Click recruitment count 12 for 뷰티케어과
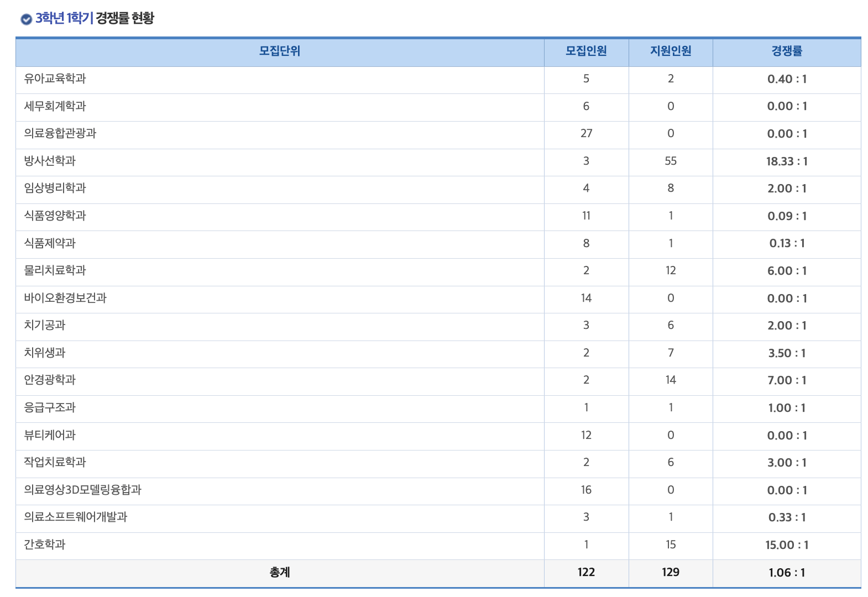The height and width of the screenshot is (597, 868). pyautogui.click(x=586, y=435)
